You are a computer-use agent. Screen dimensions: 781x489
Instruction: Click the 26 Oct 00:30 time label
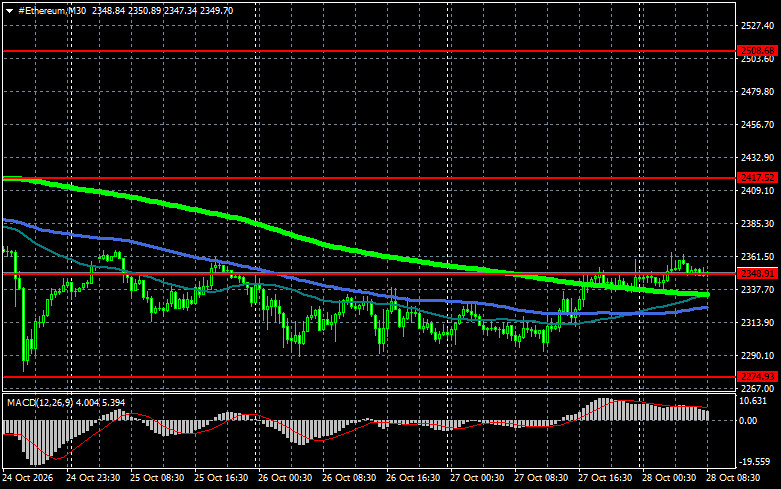coord(285,478)
